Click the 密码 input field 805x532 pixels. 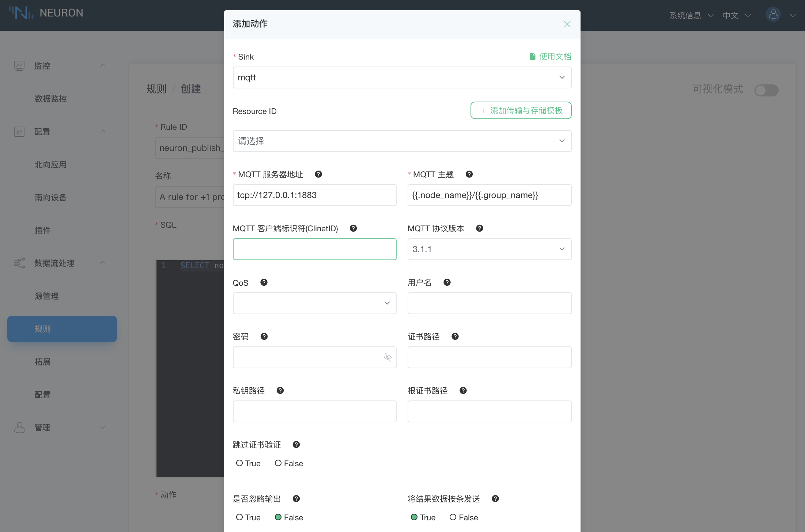314,357
